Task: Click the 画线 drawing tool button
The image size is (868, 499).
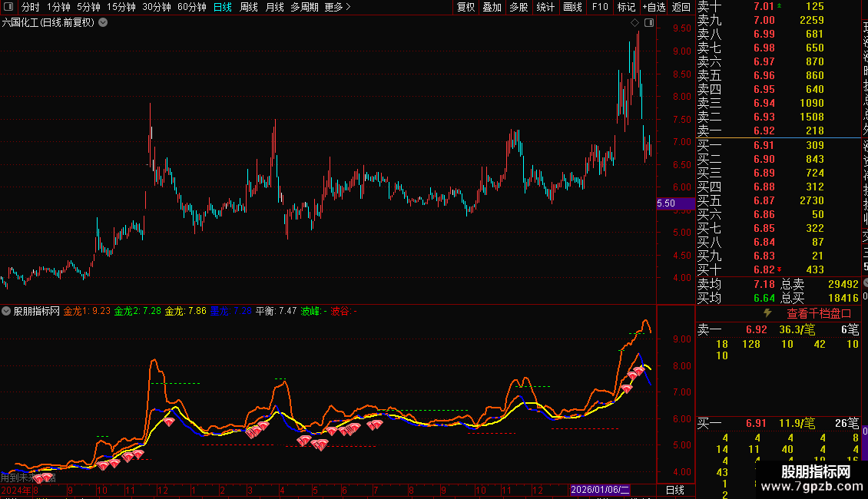Action: tap(572, 7)
